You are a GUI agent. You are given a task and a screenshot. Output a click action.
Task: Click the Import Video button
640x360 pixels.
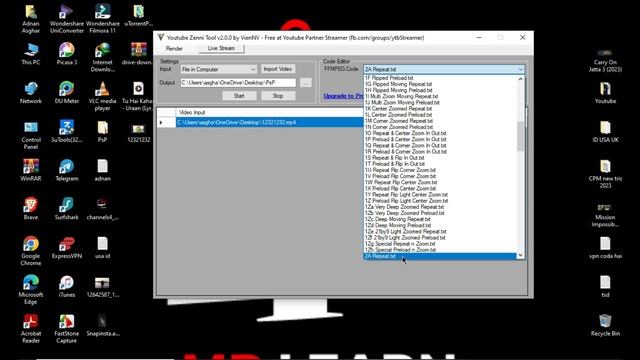click(x=278, y=69)
